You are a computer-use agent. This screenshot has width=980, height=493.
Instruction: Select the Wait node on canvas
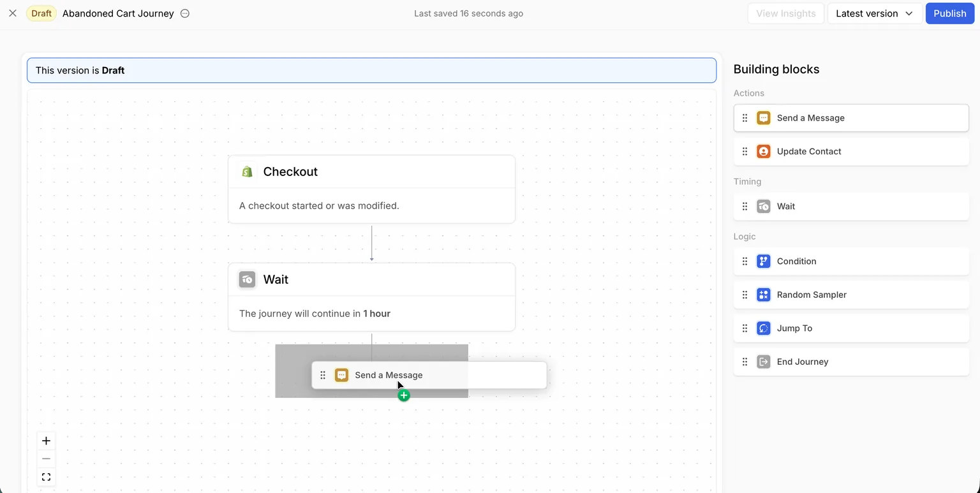click(371, 297)
